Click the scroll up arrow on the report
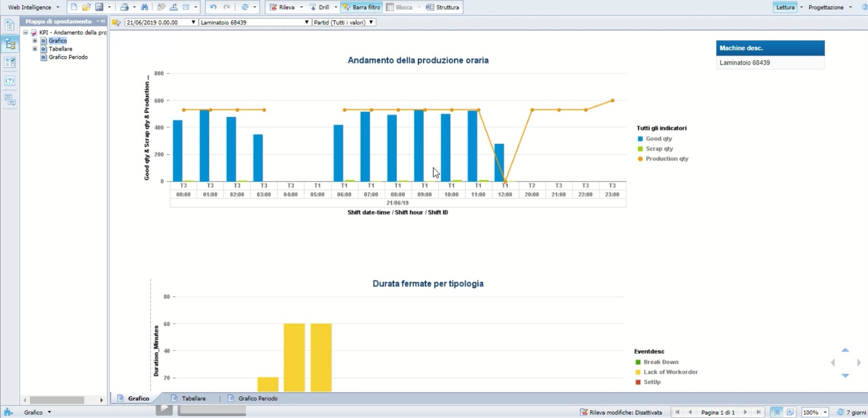Screen dimensions: 868x418 coord(845,350)
